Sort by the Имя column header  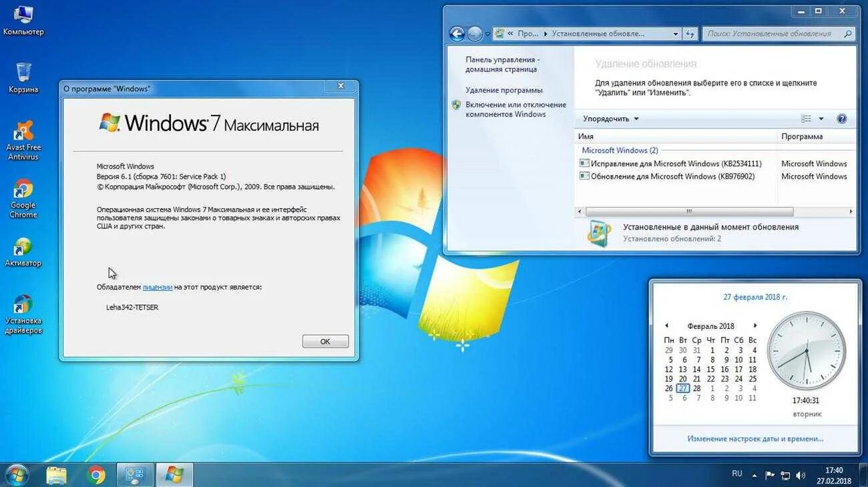point(676,136)
